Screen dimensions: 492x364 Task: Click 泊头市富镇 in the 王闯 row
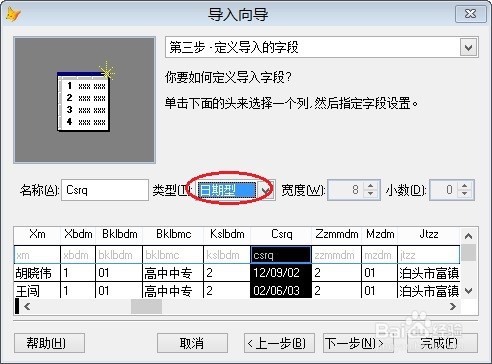429,290
